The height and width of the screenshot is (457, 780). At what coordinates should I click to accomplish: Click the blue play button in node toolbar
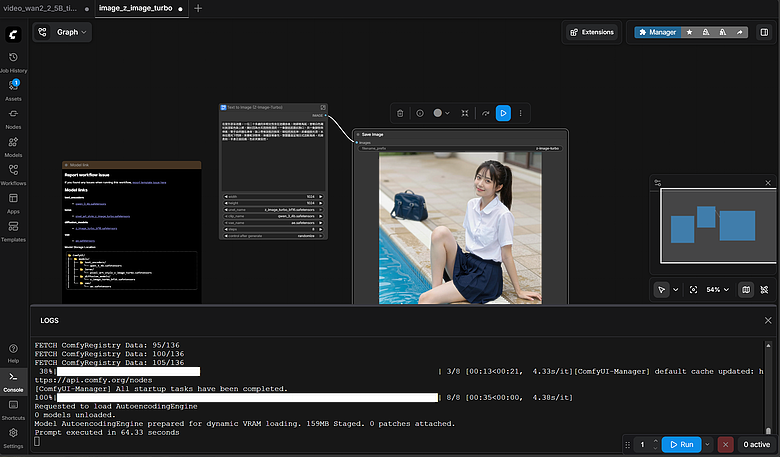click(x=503, y=113)
